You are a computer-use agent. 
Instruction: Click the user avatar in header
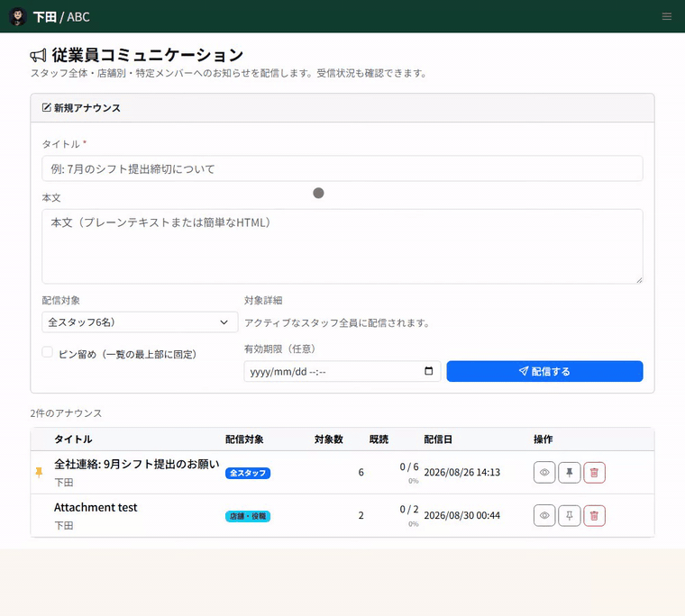point(18,16)
